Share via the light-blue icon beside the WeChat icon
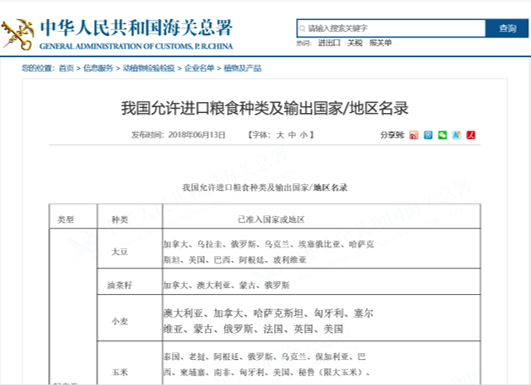 [456, 135]
